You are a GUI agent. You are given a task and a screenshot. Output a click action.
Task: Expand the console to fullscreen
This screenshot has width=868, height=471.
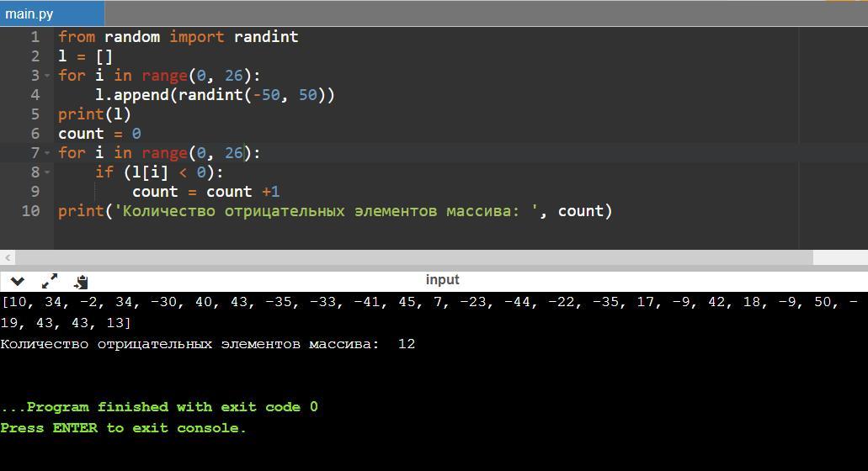pos(50,281)
